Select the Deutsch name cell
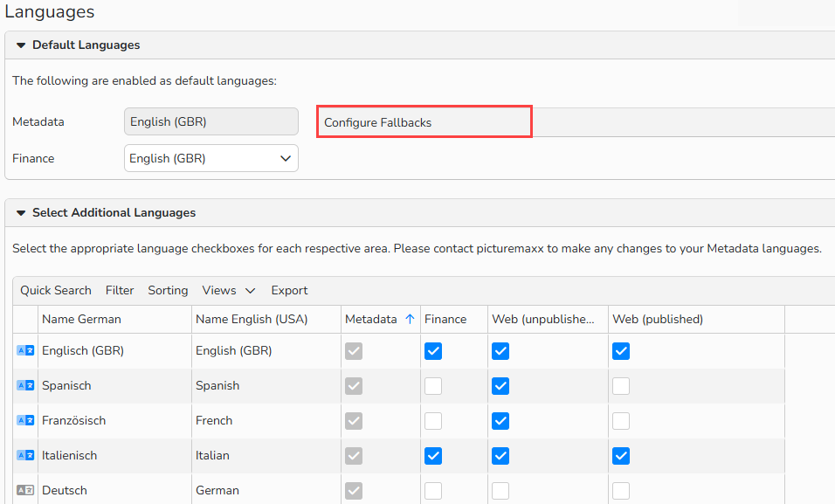The width and height of the screenshot is (835, 504). click(x=114, y=490)
